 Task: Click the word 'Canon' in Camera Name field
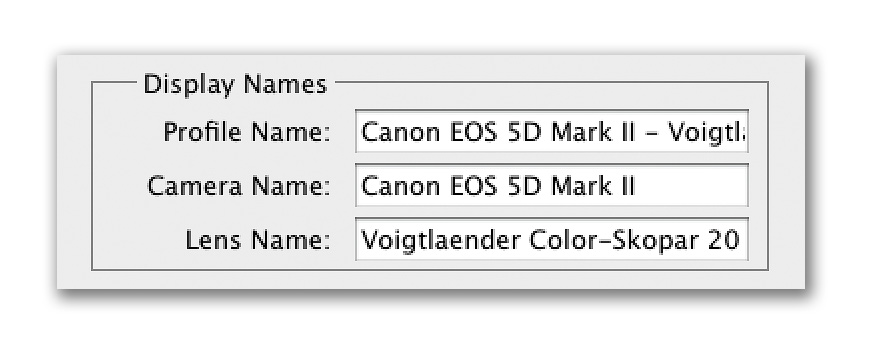397,186
